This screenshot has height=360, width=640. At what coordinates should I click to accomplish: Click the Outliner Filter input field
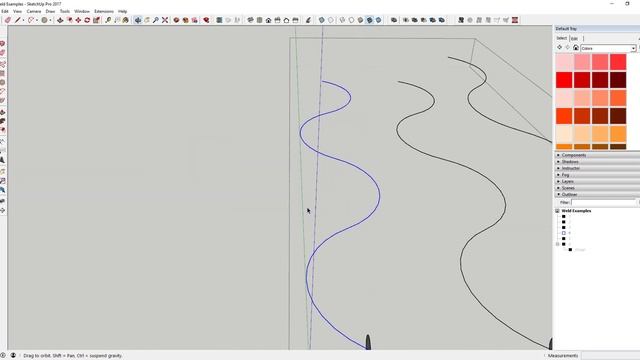(x=603, y=202)
